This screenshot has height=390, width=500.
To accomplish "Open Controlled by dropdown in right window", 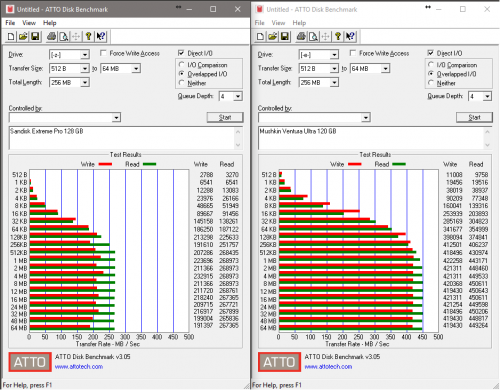I will pos(366,117).
